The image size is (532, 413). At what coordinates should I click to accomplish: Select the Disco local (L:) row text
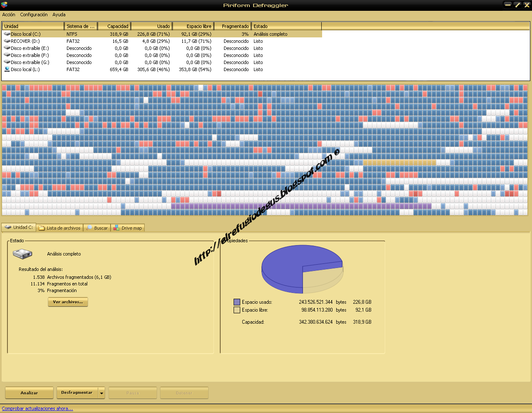pyautogui.click(x=25, y=69)
